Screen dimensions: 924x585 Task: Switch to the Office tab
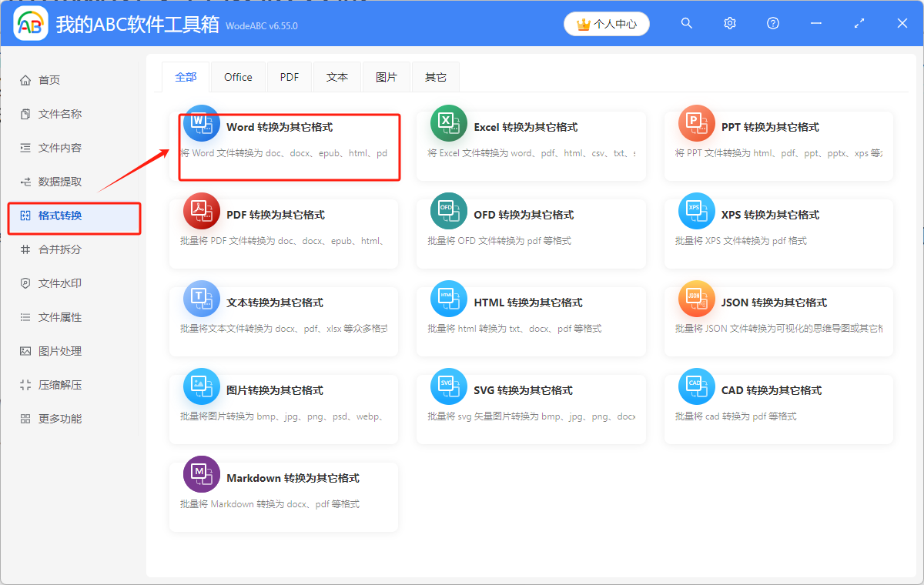coord(237,76)
